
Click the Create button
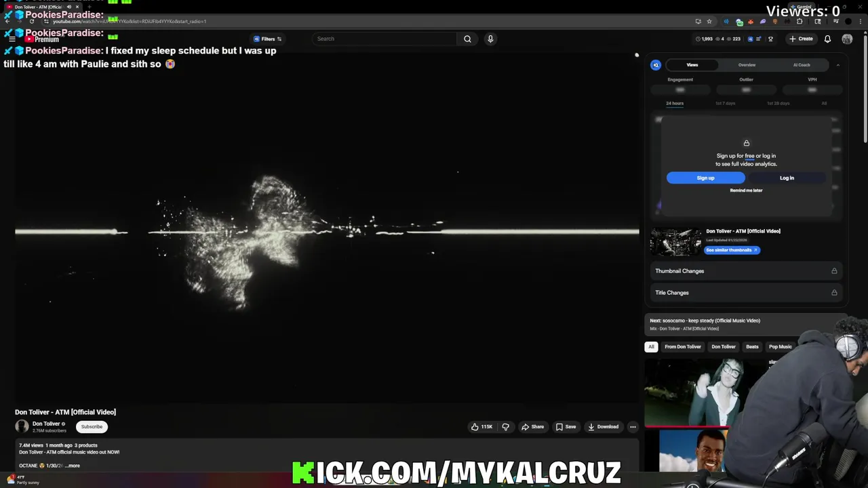coord(801,39)
